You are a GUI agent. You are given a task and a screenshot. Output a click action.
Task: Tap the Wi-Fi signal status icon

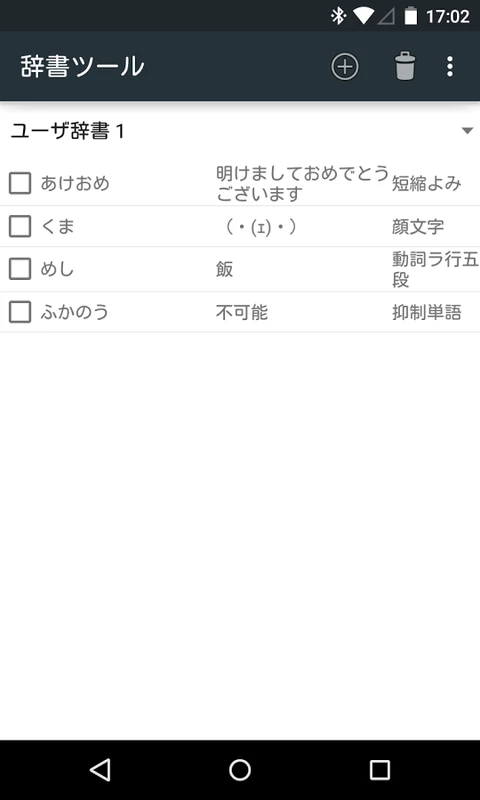coord(364,16)
